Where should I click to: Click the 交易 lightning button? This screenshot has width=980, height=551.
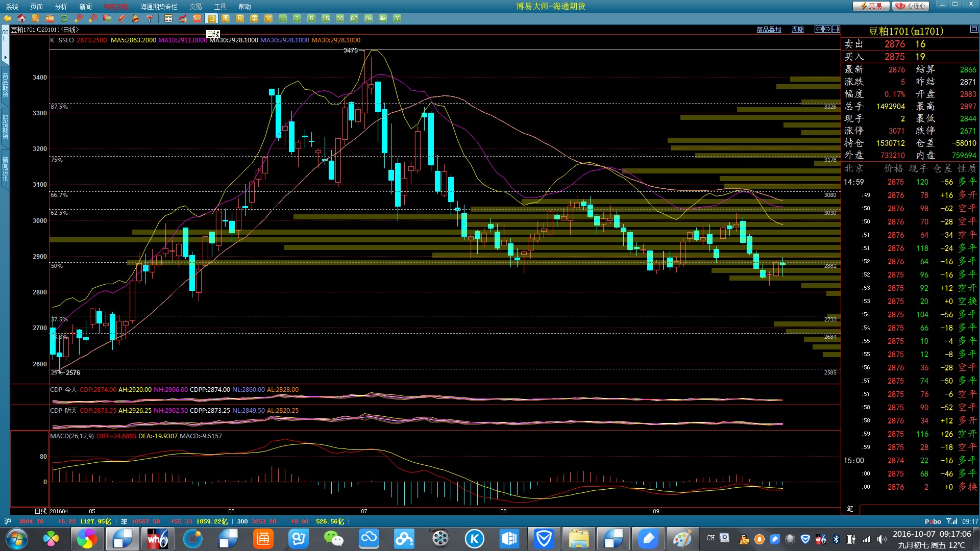coord(871,6)
